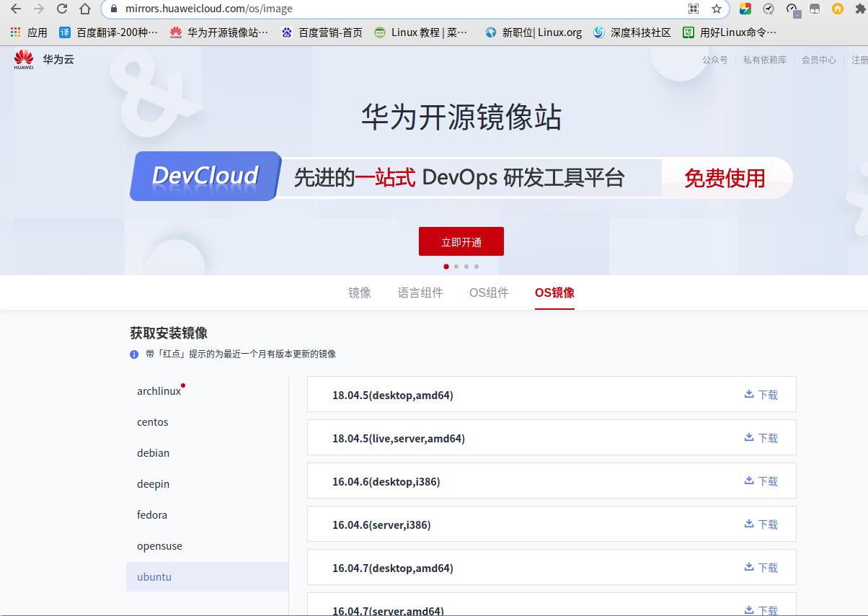Download the 16.04.6(server,i386) image
Image resolution: width=868 pixels, height=616 pixels.
761,525
